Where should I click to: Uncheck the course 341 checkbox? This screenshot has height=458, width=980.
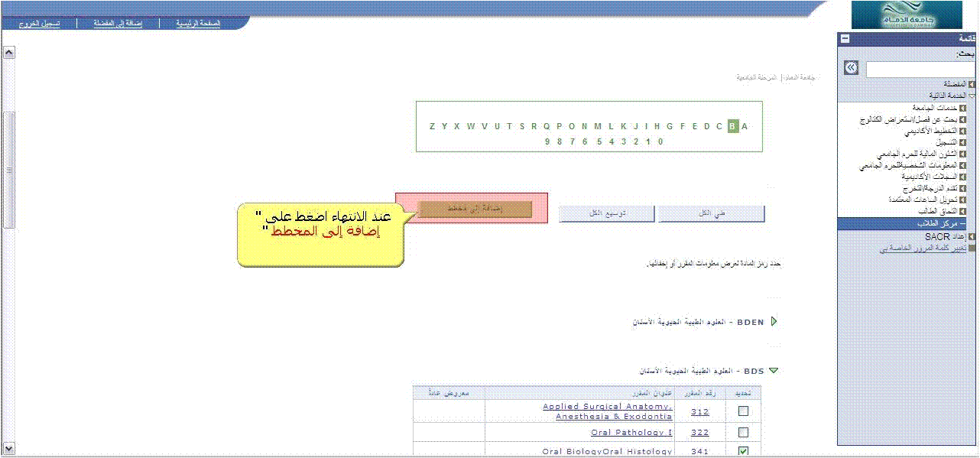coord(743,451)
